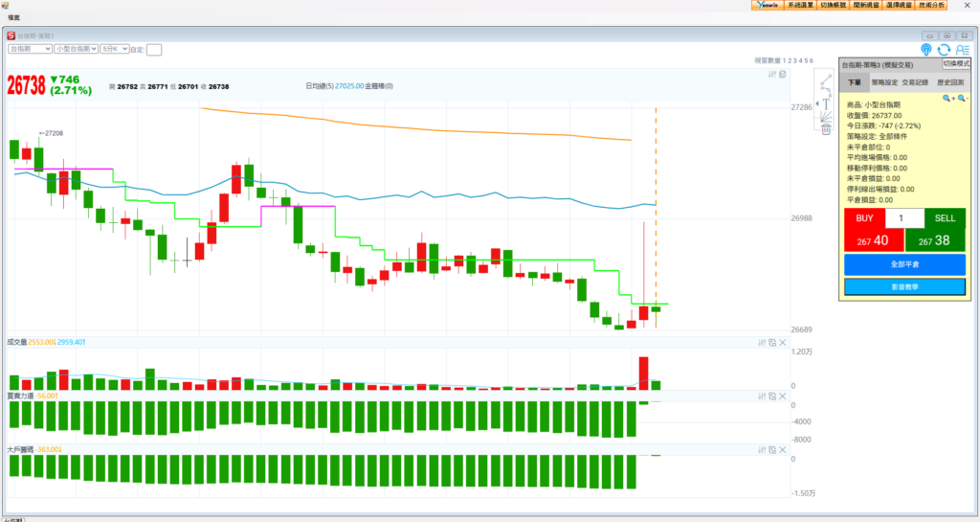Click the magnifier zoom in icon
Image resolution: width=980 pixels, height=522 pixels.
947,98
